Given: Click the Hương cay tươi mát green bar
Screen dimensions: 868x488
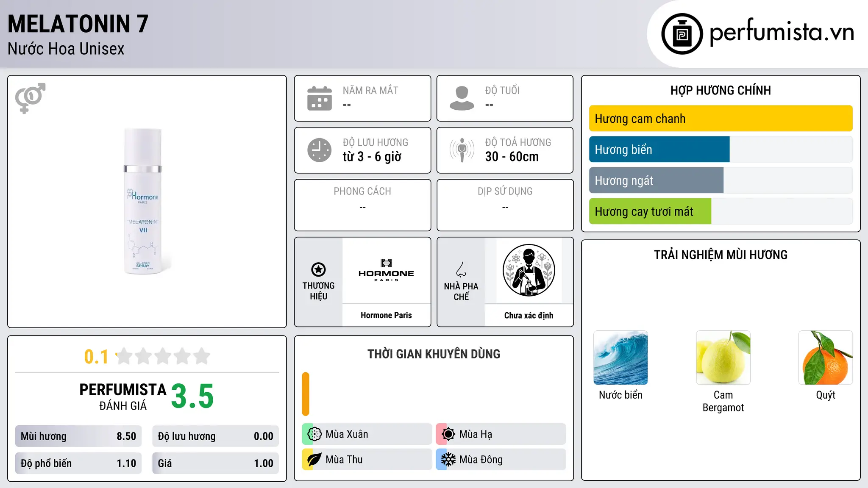Looking at the screenshot, I should [x=650, y=211].
